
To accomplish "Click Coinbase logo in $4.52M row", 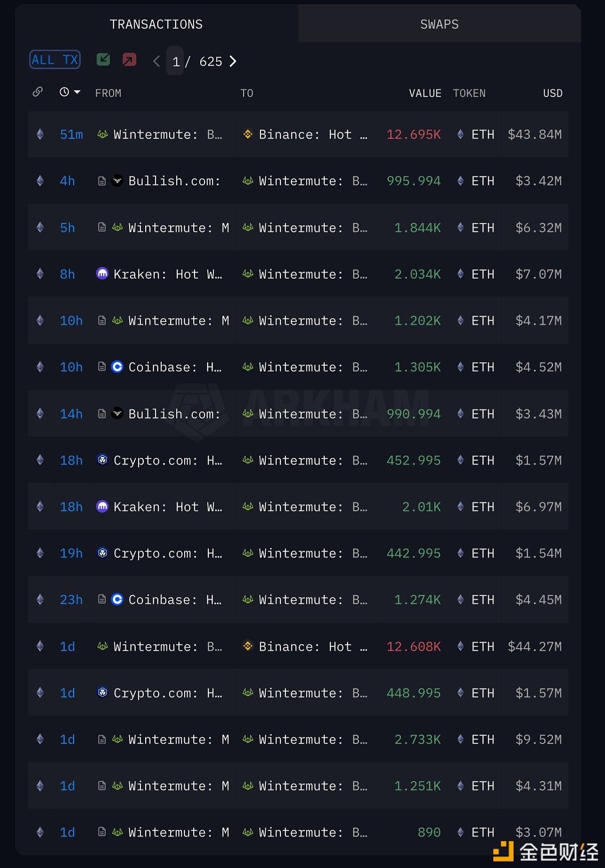I will coord(117,366).
